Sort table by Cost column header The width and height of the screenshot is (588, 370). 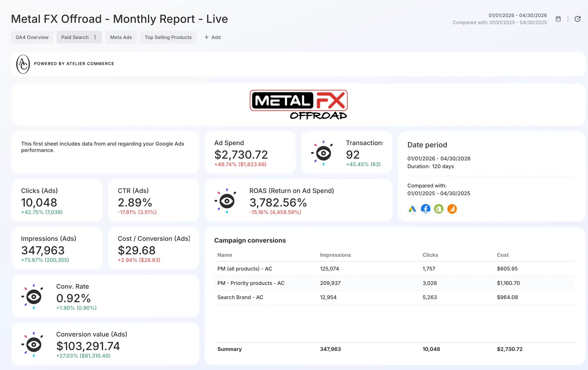point(503,255)
